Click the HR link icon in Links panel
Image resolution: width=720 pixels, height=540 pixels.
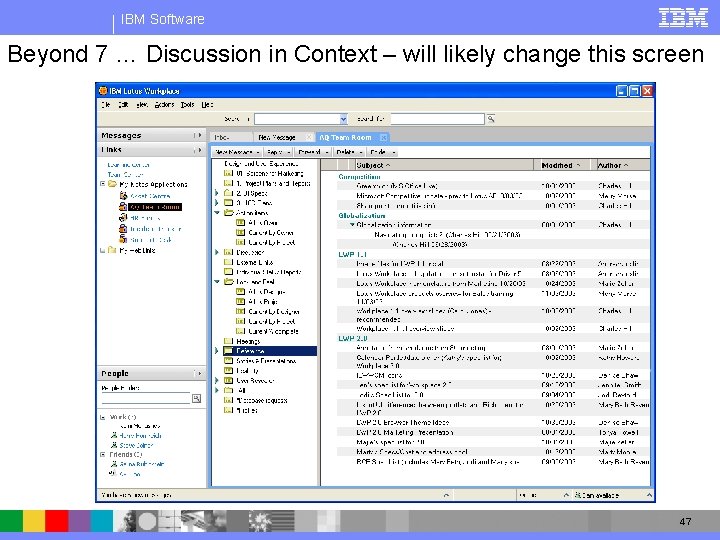point(123,218)
